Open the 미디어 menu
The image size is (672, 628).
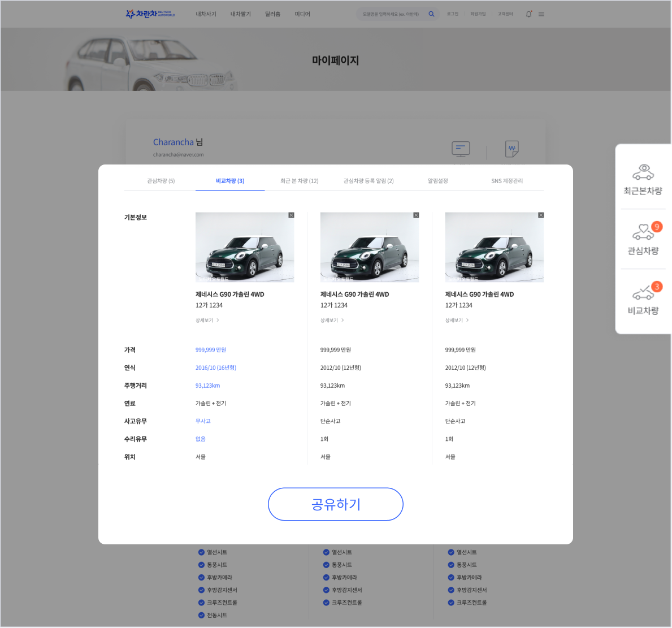coord(302,14)
